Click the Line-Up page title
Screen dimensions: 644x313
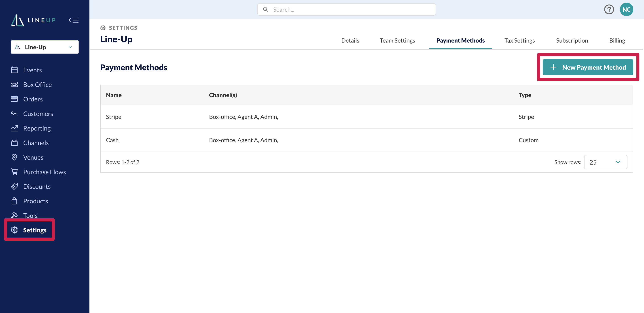(x=116, y=39)
